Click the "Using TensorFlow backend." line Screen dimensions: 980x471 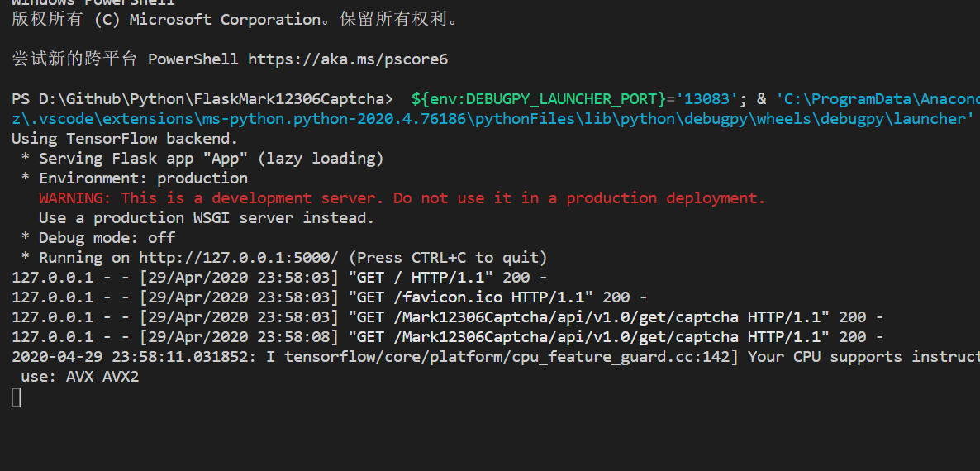(x=125, y=139)
